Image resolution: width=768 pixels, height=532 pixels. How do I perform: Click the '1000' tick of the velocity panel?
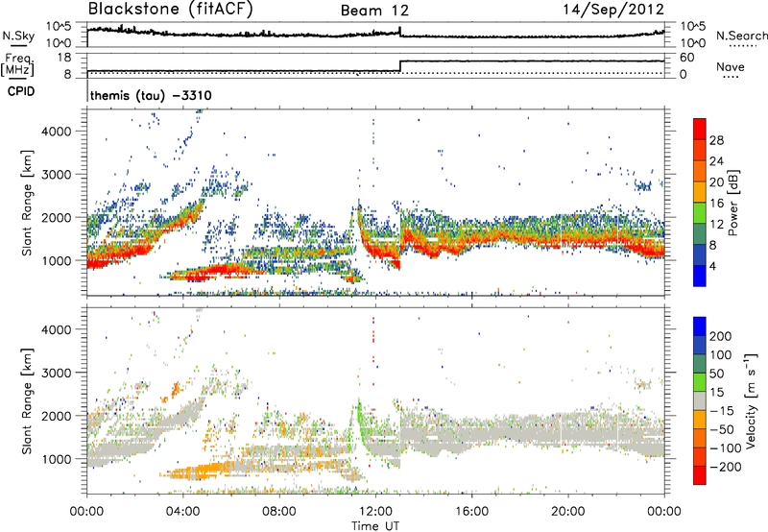point(56,459)
